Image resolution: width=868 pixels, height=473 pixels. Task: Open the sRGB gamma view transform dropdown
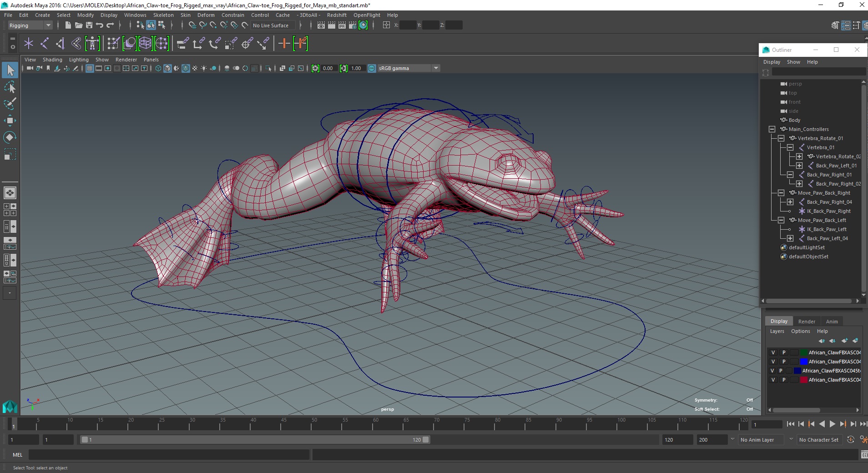(x=409, y=68)
